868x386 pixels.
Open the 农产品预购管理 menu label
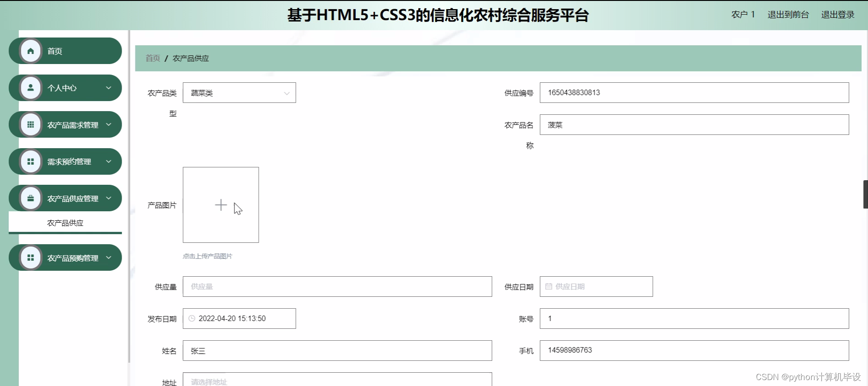point(73,258)
